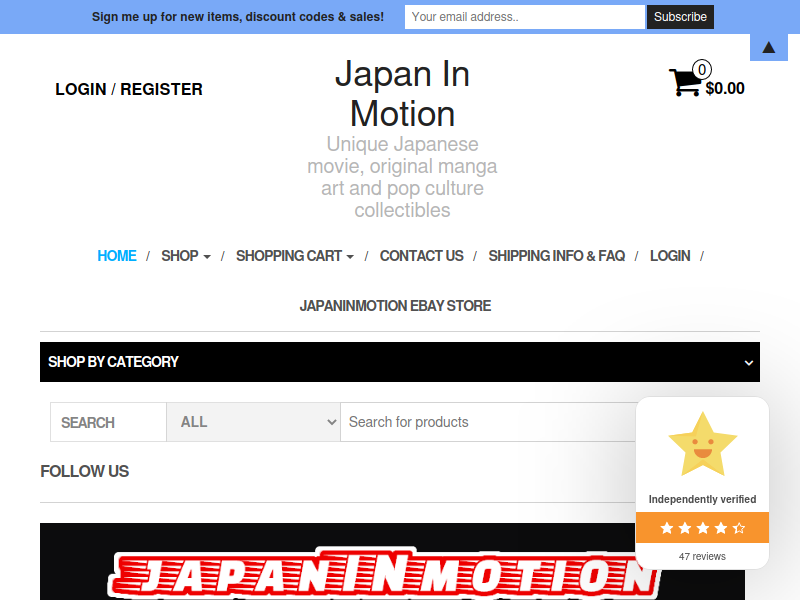Click the Login / Register link

click(129, 89)
